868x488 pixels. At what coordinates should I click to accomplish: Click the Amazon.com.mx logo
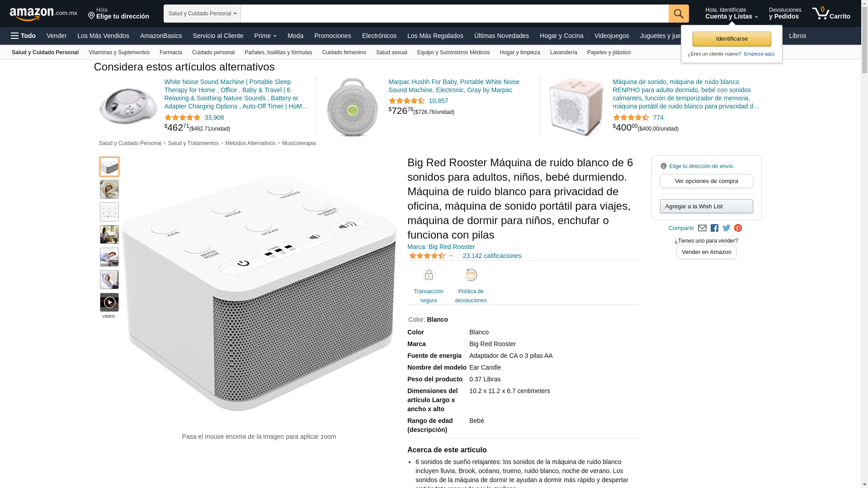click(x=43, y=14)
